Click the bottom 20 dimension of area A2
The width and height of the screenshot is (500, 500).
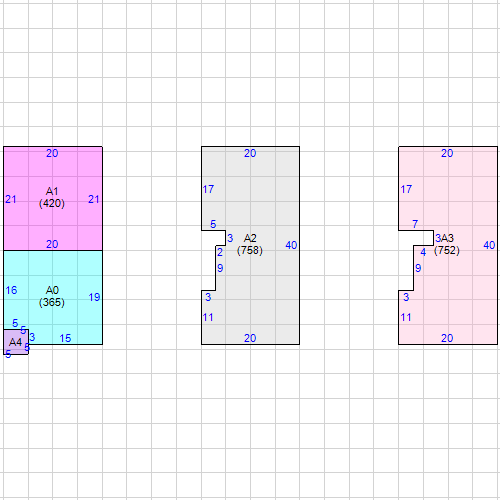[x=250, y=338]
